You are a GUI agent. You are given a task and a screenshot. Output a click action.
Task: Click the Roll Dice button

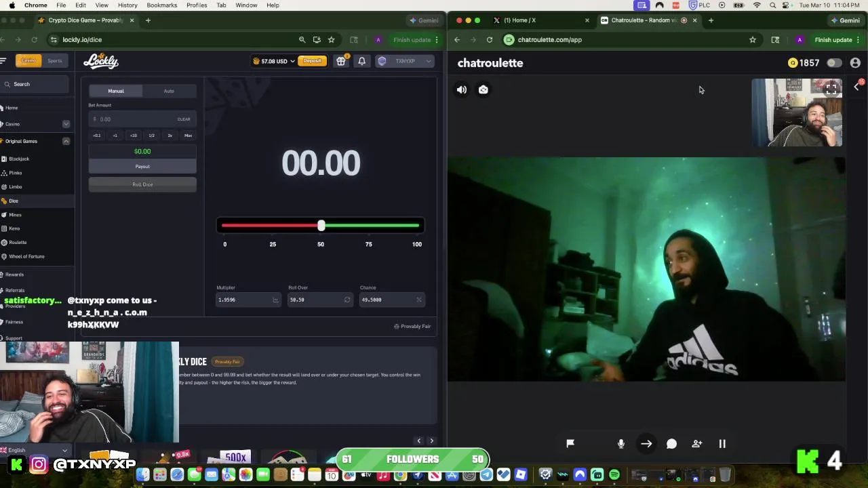(x=142, y=184)
